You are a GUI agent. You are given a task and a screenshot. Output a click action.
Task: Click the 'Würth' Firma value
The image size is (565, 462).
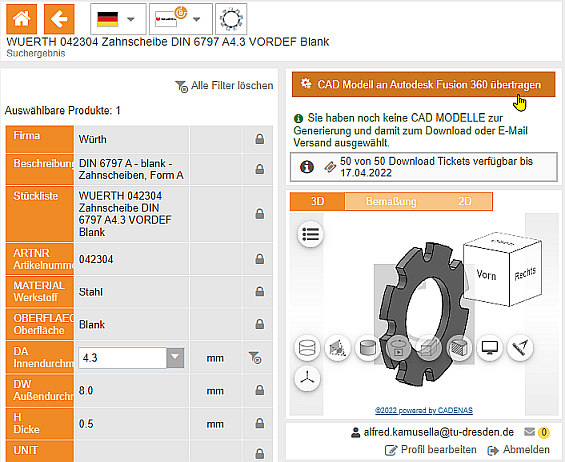[x=93, y=139]
